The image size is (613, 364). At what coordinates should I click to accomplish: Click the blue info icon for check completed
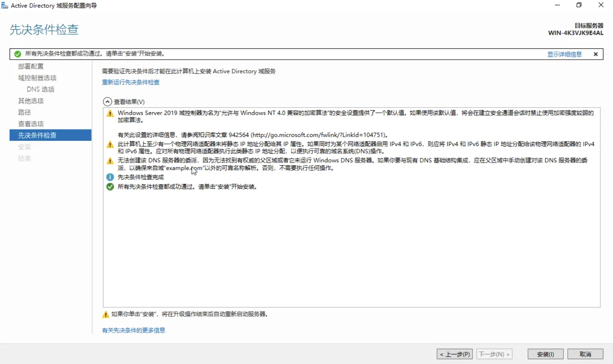click(110, 177)
